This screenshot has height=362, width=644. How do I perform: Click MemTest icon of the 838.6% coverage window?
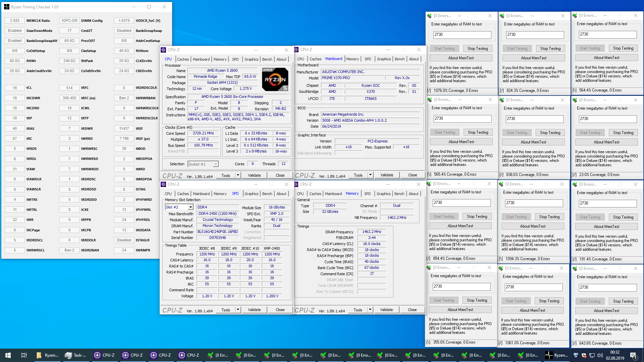pyautogui.click(x=502, y=100)
